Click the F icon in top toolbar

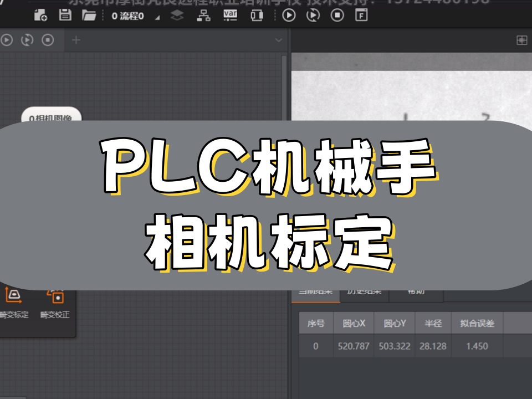coord(361,16)
